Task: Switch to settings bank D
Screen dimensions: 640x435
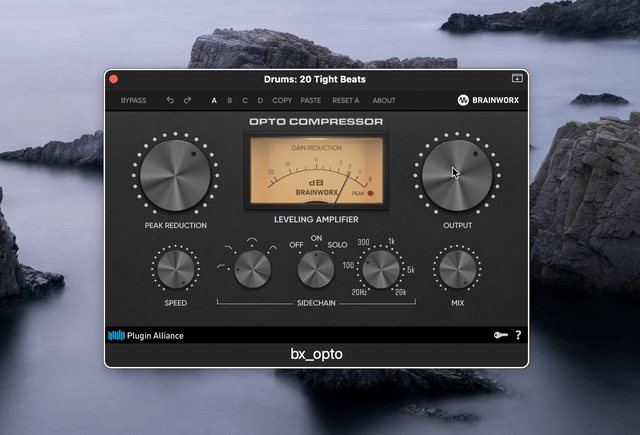Action: [260, 100]
